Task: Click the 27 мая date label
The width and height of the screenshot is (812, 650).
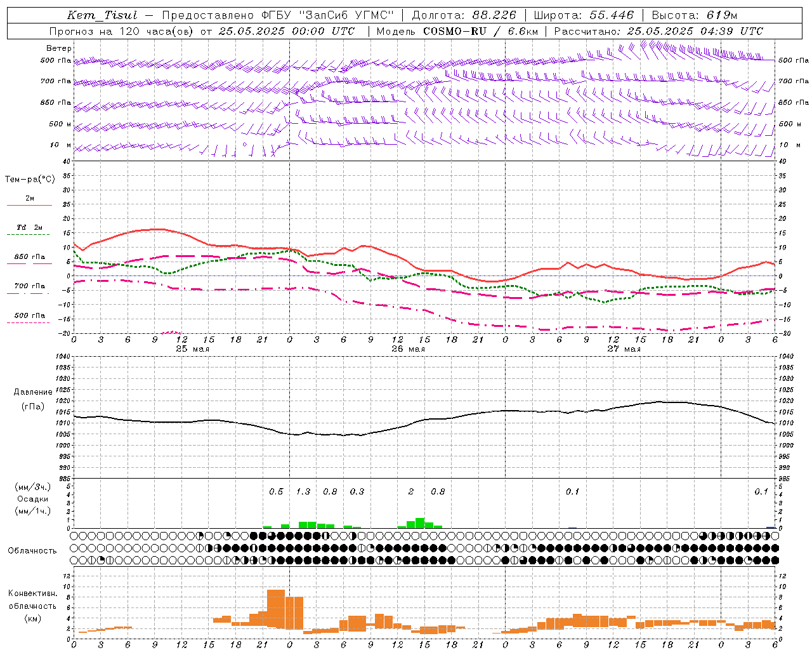Action: point(624,348)
